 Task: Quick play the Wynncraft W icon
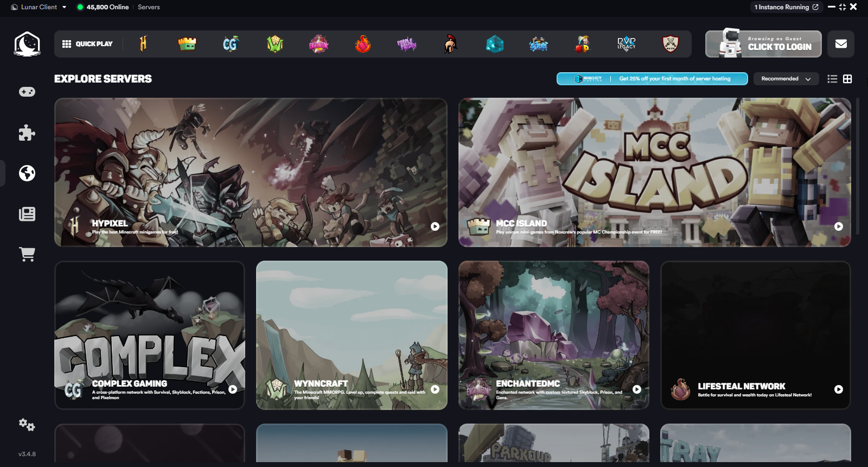pos(275,43)
